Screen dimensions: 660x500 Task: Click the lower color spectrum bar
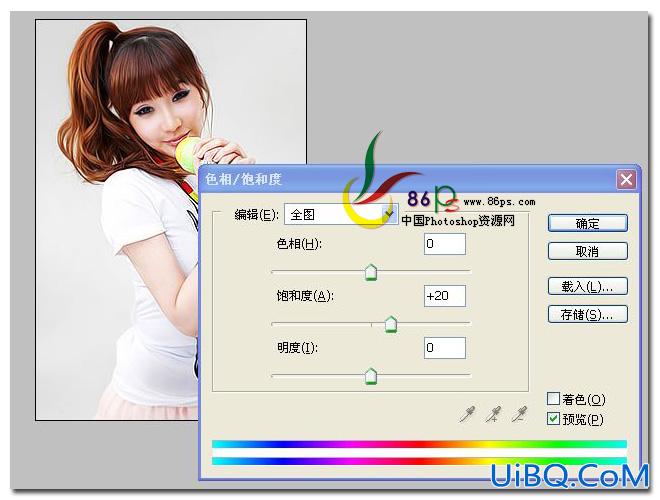419,461
